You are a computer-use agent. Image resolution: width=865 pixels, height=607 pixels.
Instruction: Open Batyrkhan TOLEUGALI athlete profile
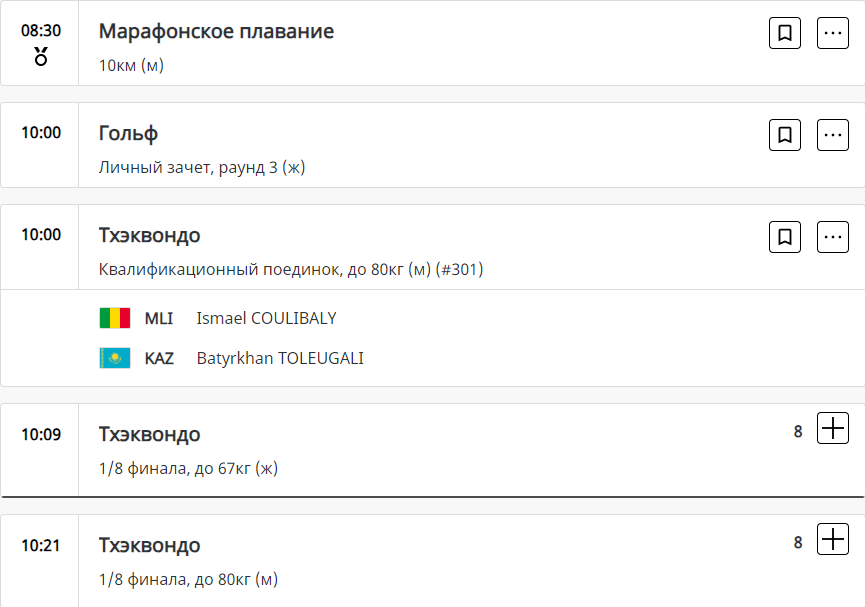(280, 358)
